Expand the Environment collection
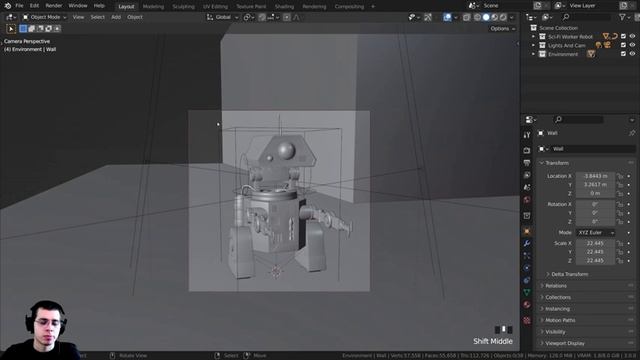The image size is (640, 360). (x=533, y=54)
